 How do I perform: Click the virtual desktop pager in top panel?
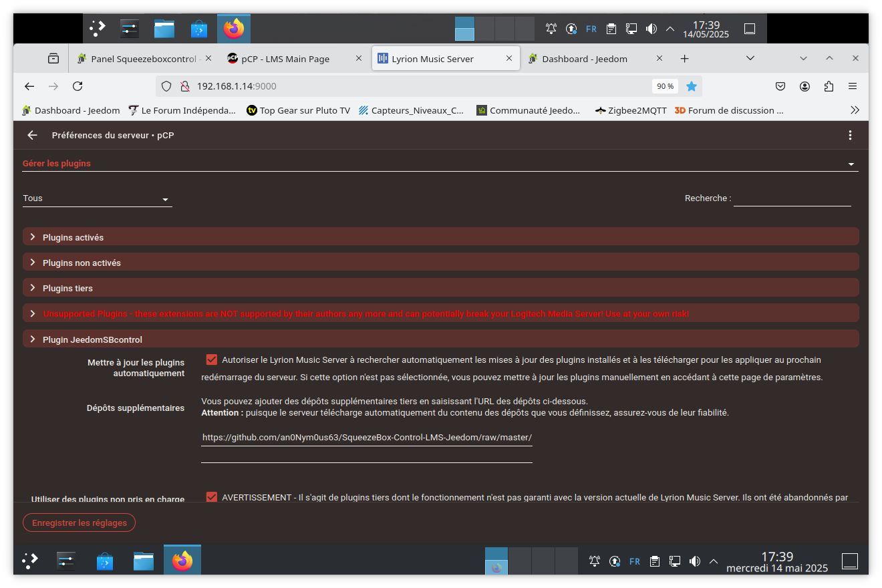point(494,29)
